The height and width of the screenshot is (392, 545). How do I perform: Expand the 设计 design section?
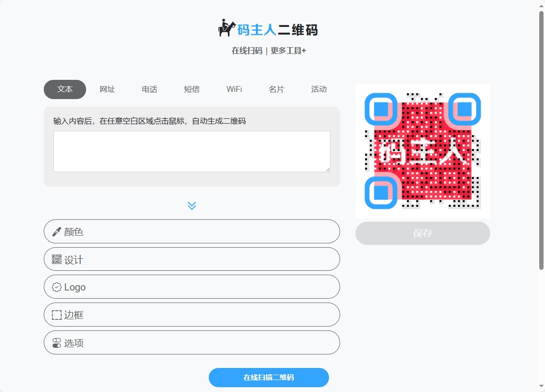192,259
